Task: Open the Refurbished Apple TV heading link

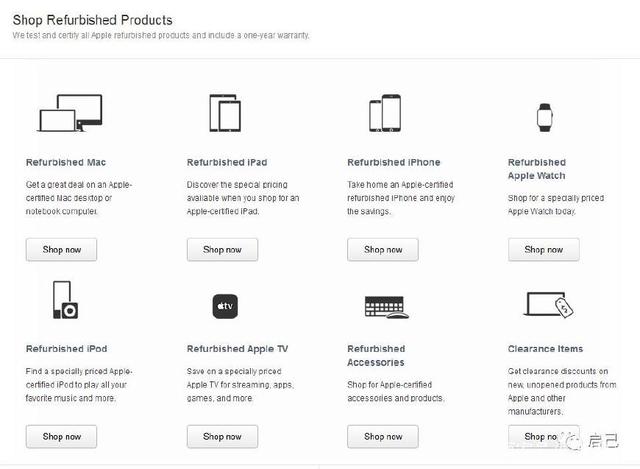Action: 237,349
